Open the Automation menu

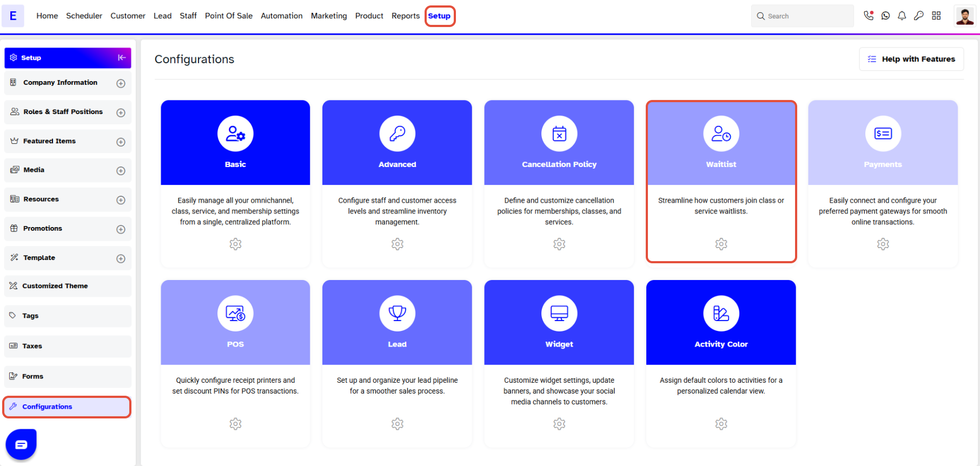282,16
